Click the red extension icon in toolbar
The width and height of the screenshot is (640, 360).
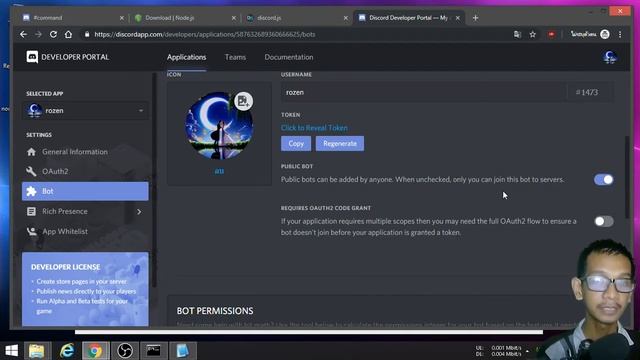click(x=551, y=35)
